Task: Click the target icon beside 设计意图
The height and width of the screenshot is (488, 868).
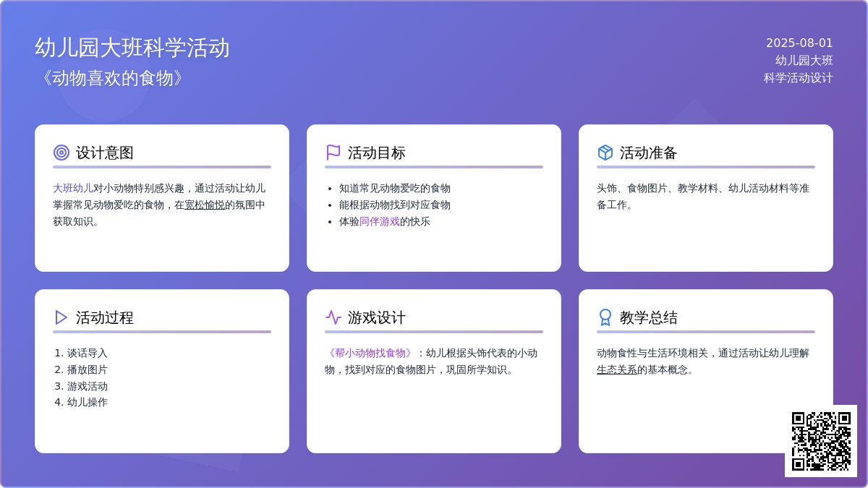Action: point(61,153)
